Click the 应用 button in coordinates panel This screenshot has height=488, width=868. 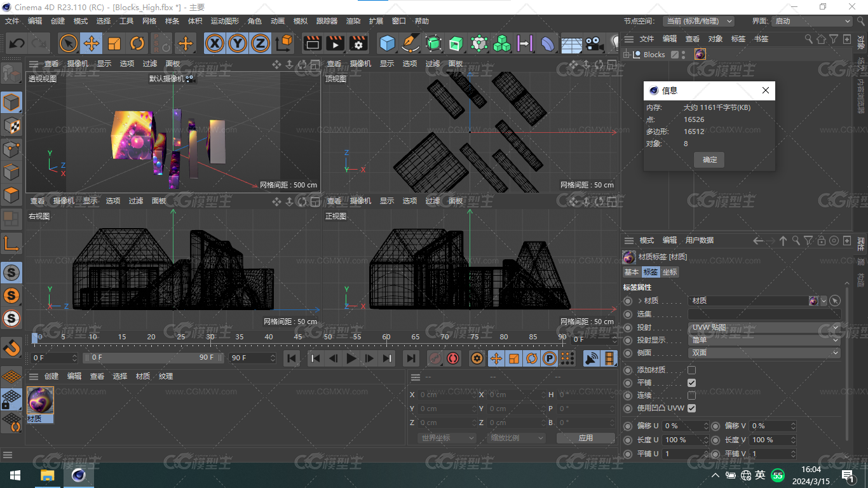pyautogui.click(x=586, y=438)
